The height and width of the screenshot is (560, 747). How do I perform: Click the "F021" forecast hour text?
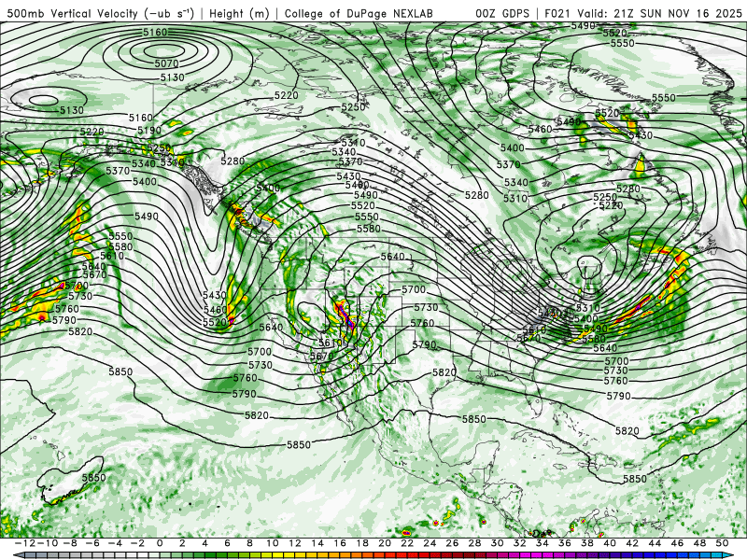click(557, 13)
